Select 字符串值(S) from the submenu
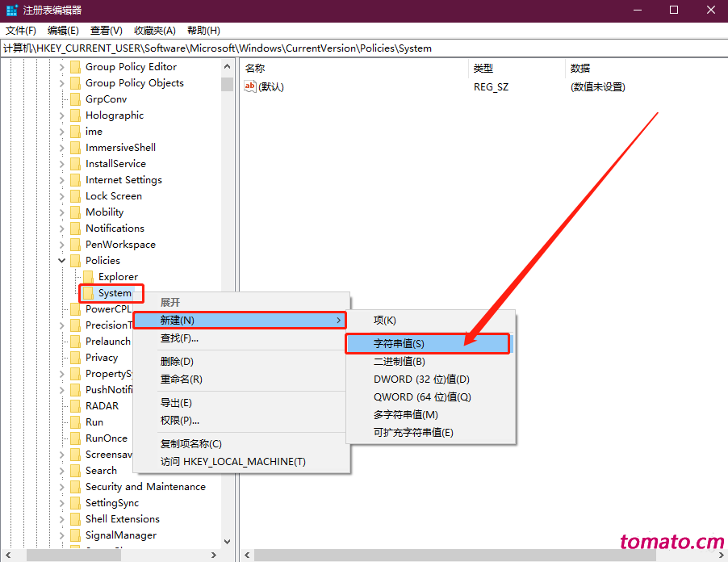This screenshot has height=562, width=728. tap(428, 344)
